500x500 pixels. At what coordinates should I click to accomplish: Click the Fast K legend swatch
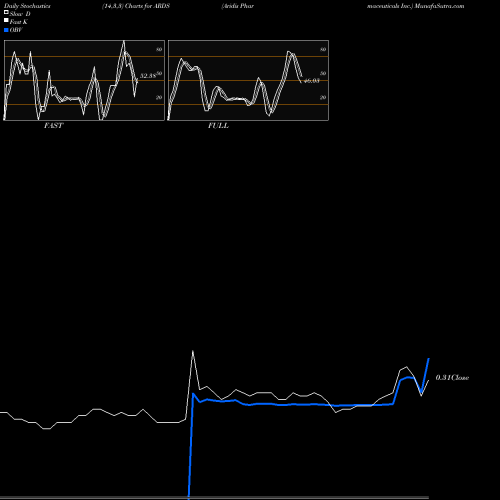pos(6,21)
